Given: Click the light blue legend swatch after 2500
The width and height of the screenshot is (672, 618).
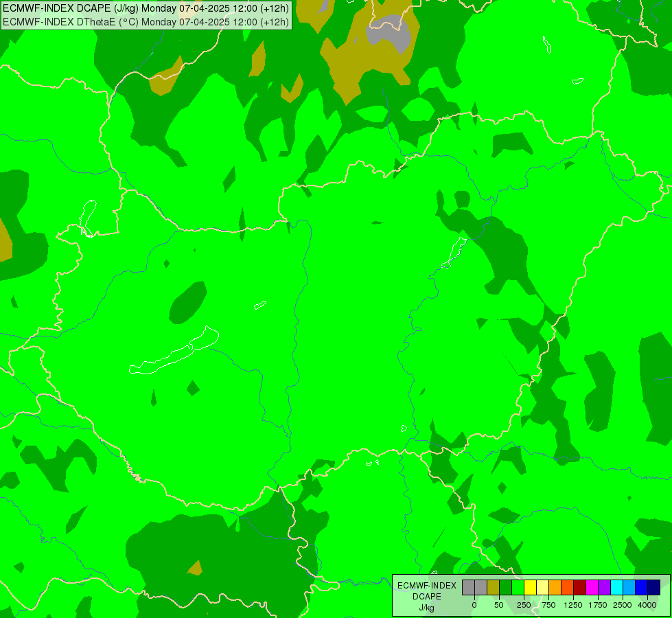Looking at the screenshot, I should 629,588.
